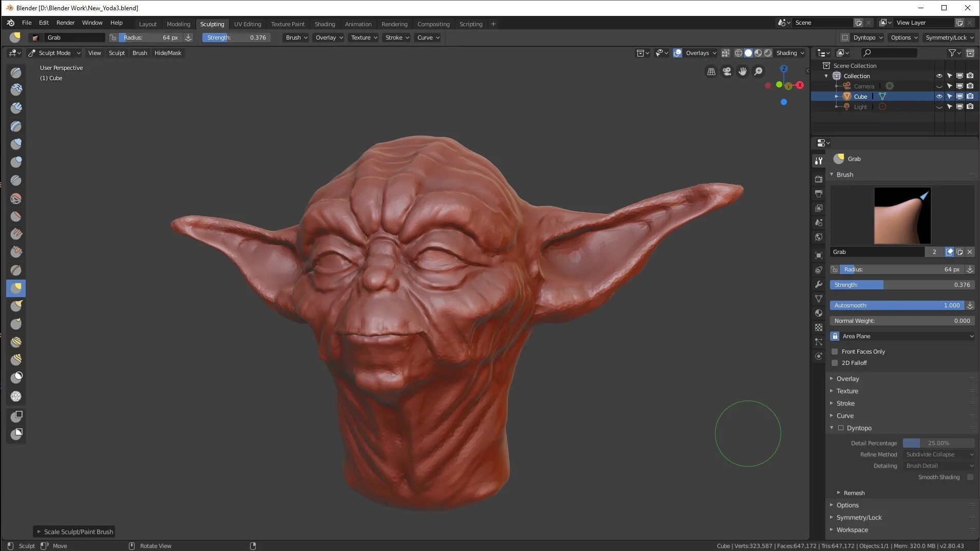Toggle radius pressure sensitivity in header

tap(189, 38)
